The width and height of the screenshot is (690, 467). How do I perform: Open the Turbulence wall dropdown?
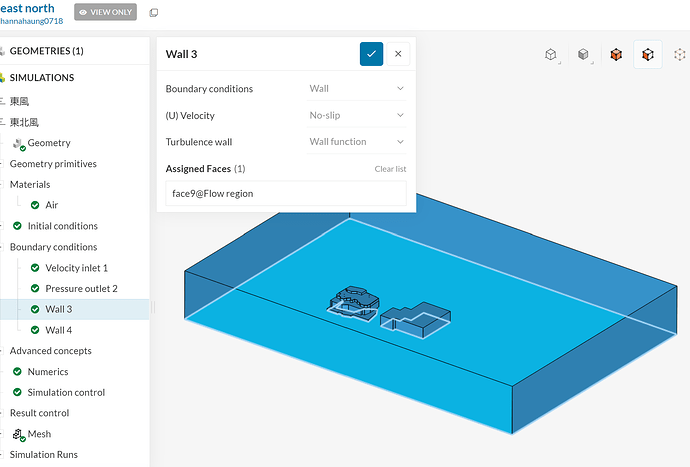point(357,142)
